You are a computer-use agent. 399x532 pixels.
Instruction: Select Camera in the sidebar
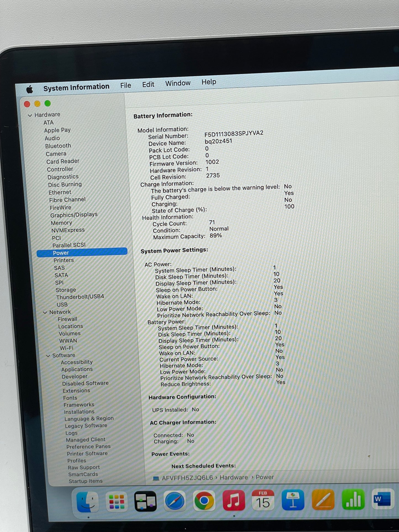click(56, 154)
